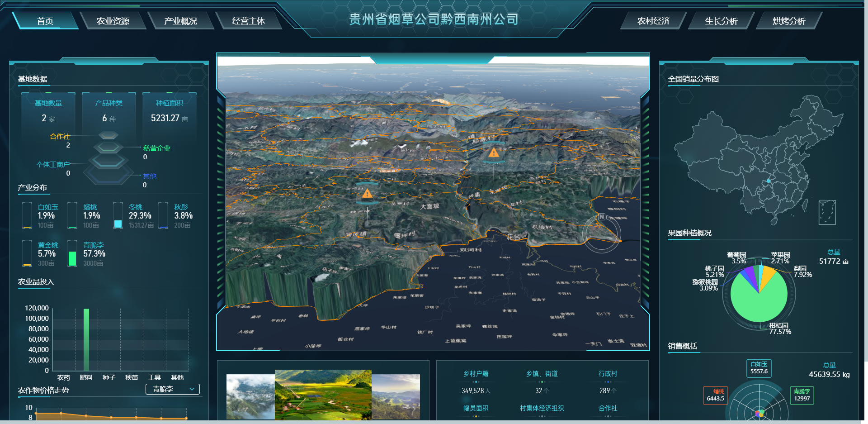Click the 贵州省烟草公司黔西南州公司 title
The image size is (868, 424).
click(x=434, y=19)
